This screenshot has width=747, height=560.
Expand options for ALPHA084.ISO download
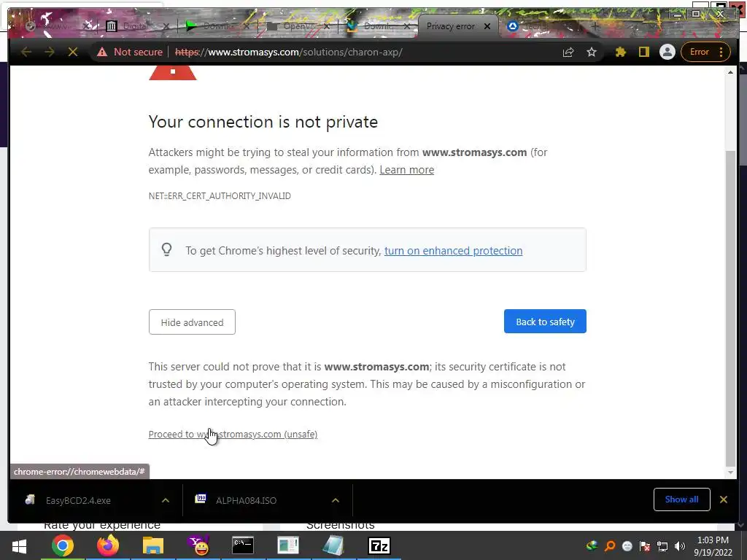(336, 500)
